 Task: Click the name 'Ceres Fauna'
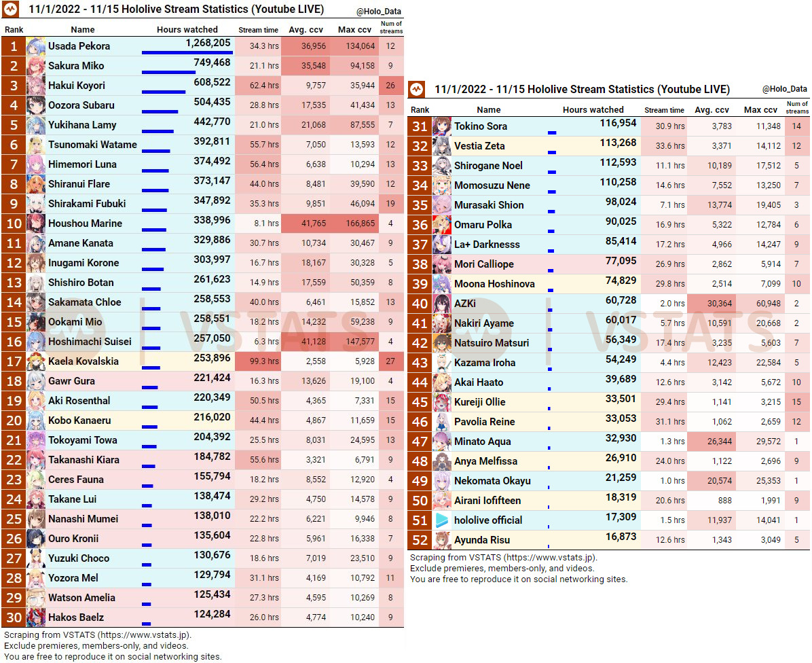pos(75,479)
